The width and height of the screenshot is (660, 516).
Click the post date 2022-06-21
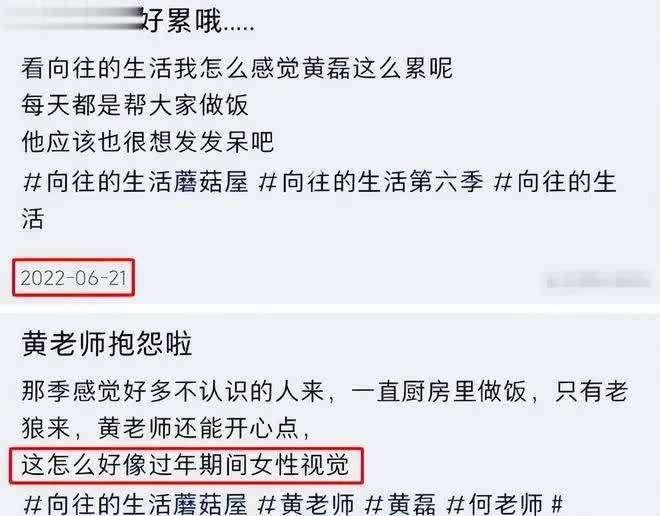(x=74, y=278)
